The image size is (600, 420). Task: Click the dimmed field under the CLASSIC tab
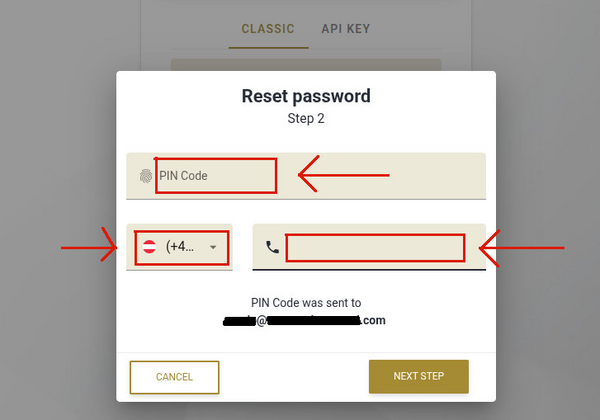tap(306, 65)
